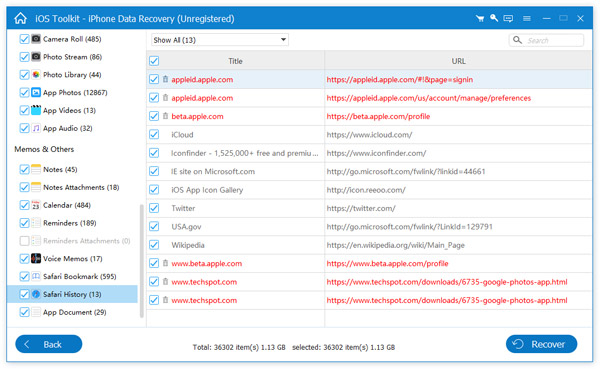Sort by the URL column header

(458, 61)
